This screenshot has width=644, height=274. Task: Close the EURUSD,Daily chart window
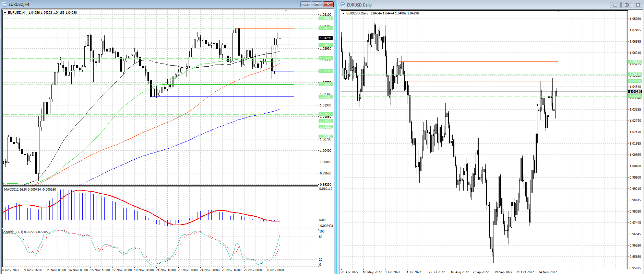pyautogui.click(x=638, y=5)
